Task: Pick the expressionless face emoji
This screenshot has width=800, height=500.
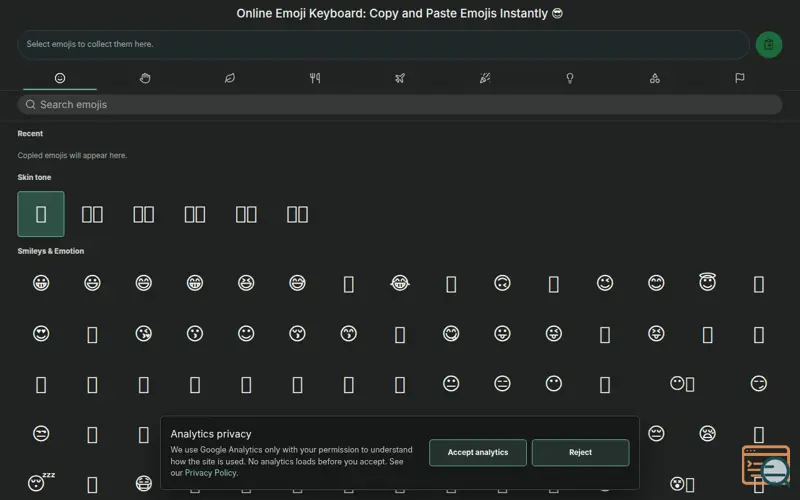Action: coord(503,383)
